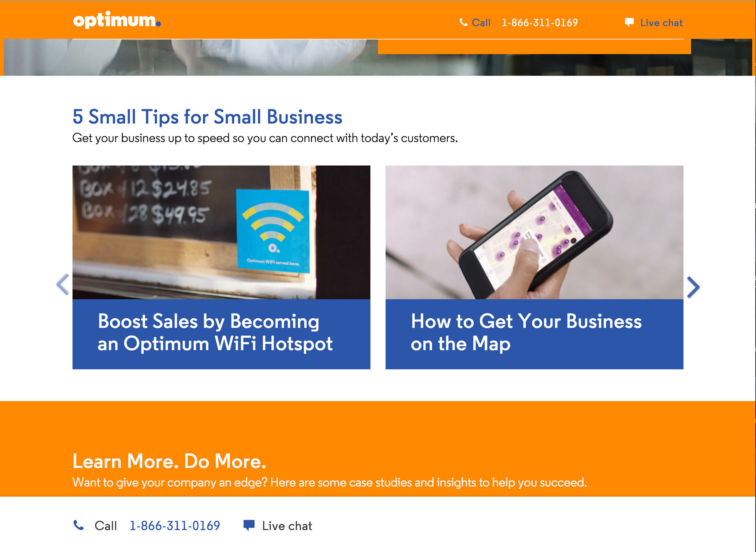Screen dimensions: 756x552
Task: Click the phone icon in orange header
Action: tap(463, 22)
